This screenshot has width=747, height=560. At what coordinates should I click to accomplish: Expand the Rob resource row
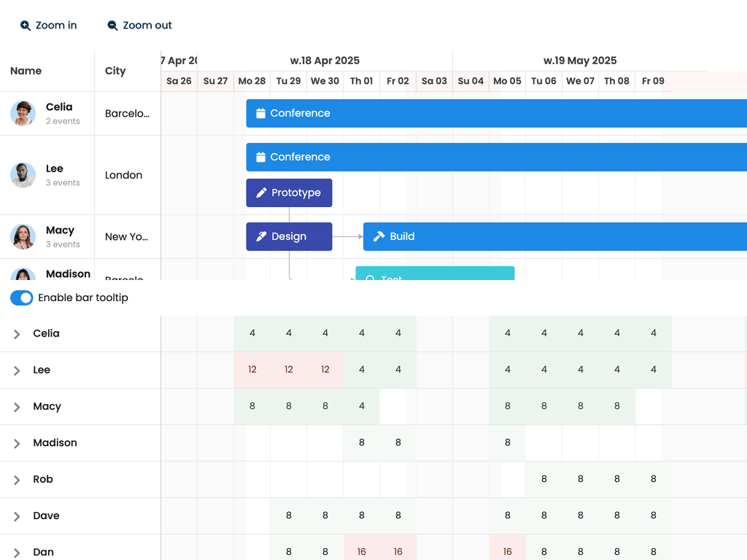pyautogui.click(x=17, y=480)
